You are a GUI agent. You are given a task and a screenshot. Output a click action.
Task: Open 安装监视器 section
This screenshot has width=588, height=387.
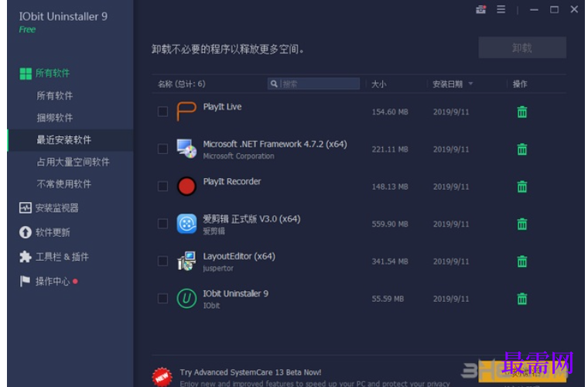tap(57, 207)
